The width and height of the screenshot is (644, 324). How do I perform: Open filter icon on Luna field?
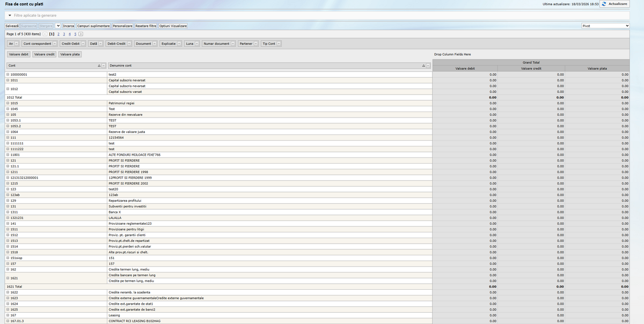[197, 43]
